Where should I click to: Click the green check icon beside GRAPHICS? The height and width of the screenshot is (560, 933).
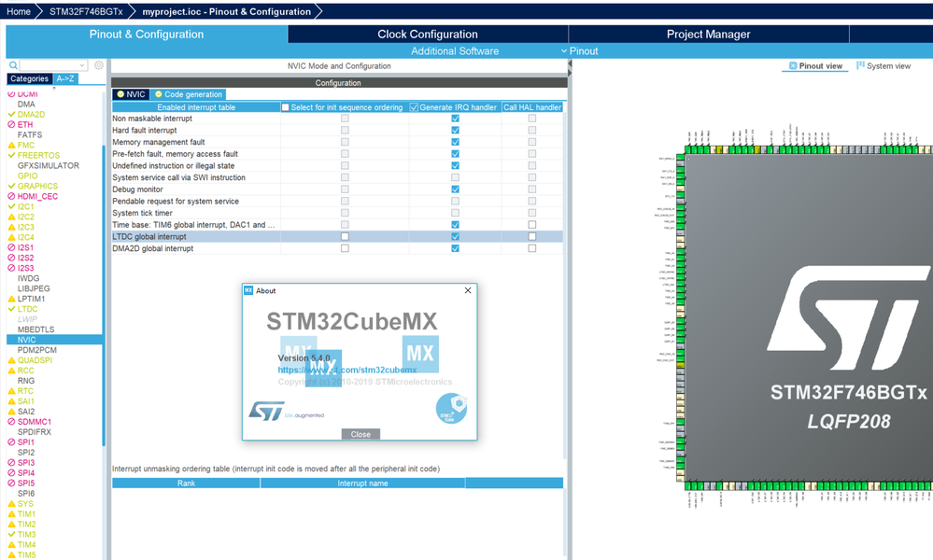(11, 186)
